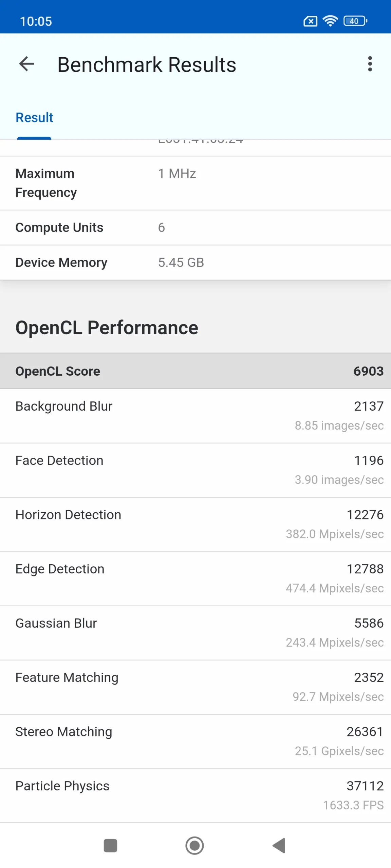Tap the Benchmark Results title

click(147, 64)
